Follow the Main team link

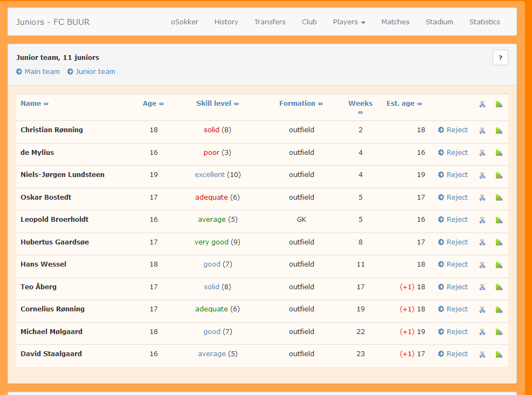pos(38,72)
